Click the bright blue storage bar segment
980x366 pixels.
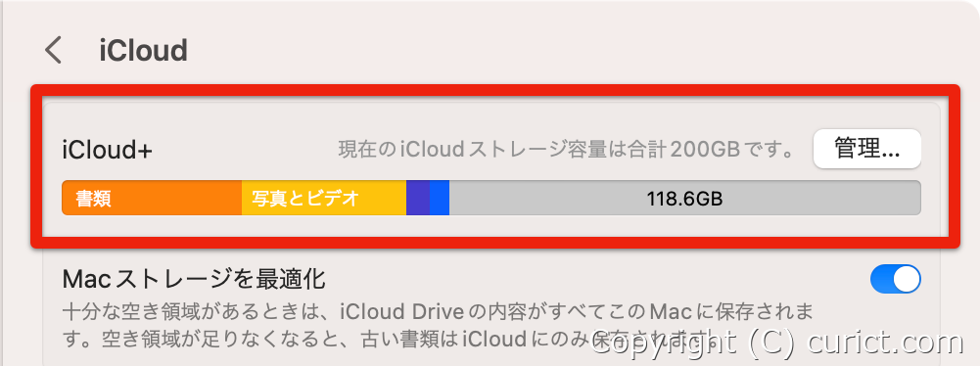click(440, 198)
